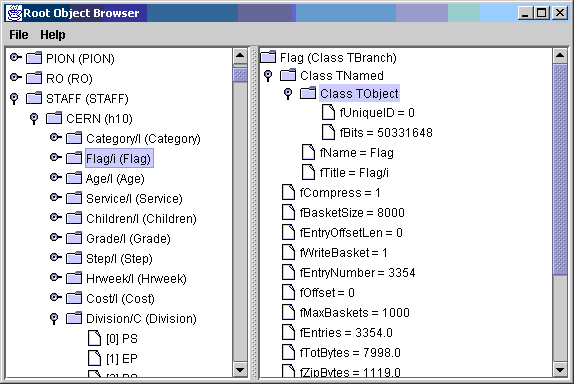Screen dimensions: 574x384
Task: Collapse the Class TObject node handle
Action: pos(288,94)
